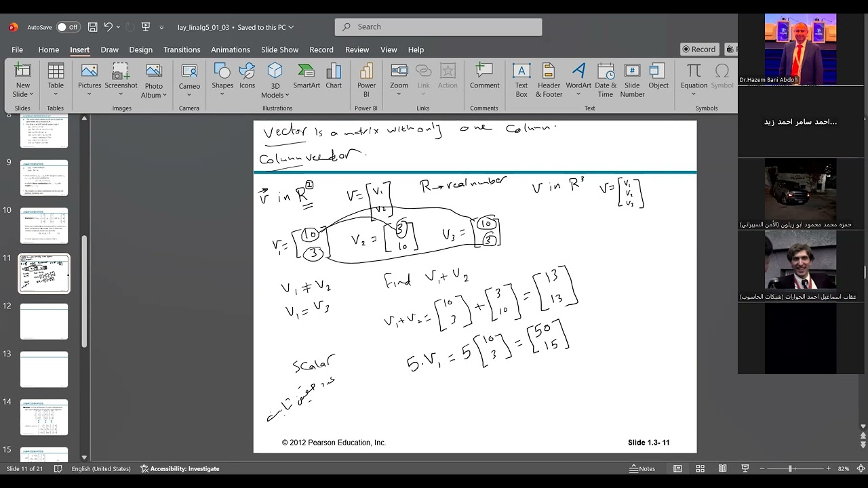Open the SmartArt graphic chooser
868x488 pixels.
[307, 77]
